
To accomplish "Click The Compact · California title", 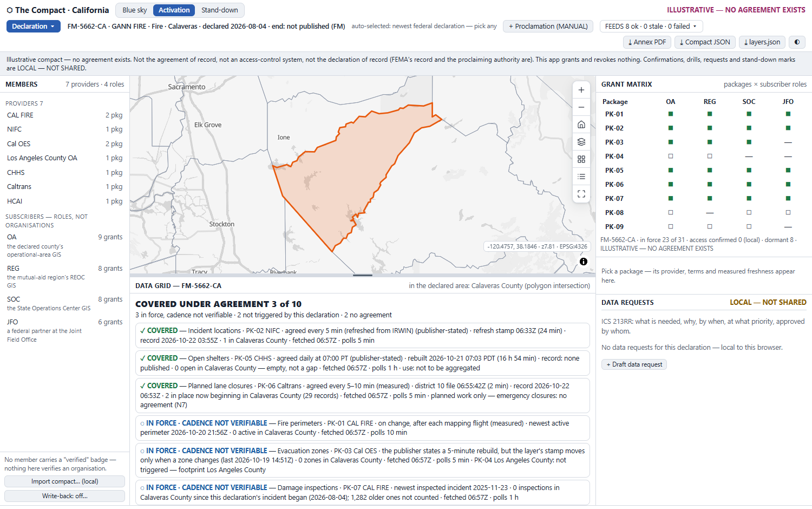I will pos(58,10).
